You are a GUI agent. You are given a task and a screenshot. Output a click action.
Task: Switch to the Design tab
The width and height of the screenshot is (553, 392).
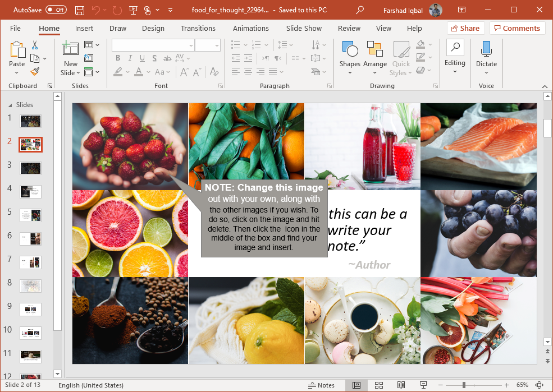(x=153, y=28)
